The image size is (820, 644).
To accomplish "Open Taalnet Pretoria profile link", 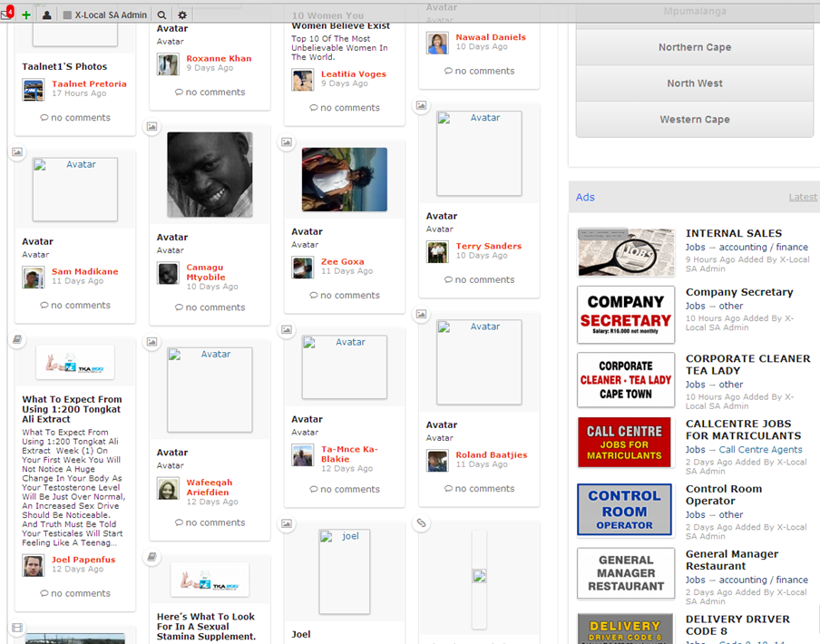I will (89, 83).
